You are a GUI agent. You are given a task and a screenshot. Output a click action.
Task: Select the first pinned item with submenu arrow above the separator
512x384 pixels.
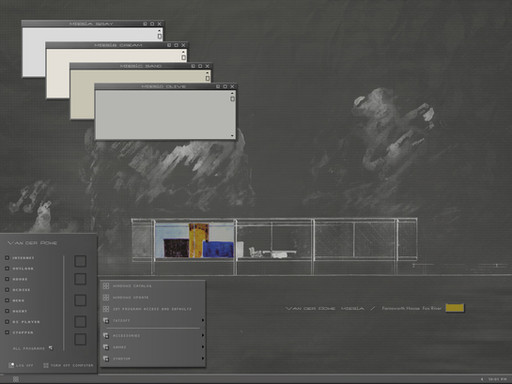(153, 320)
